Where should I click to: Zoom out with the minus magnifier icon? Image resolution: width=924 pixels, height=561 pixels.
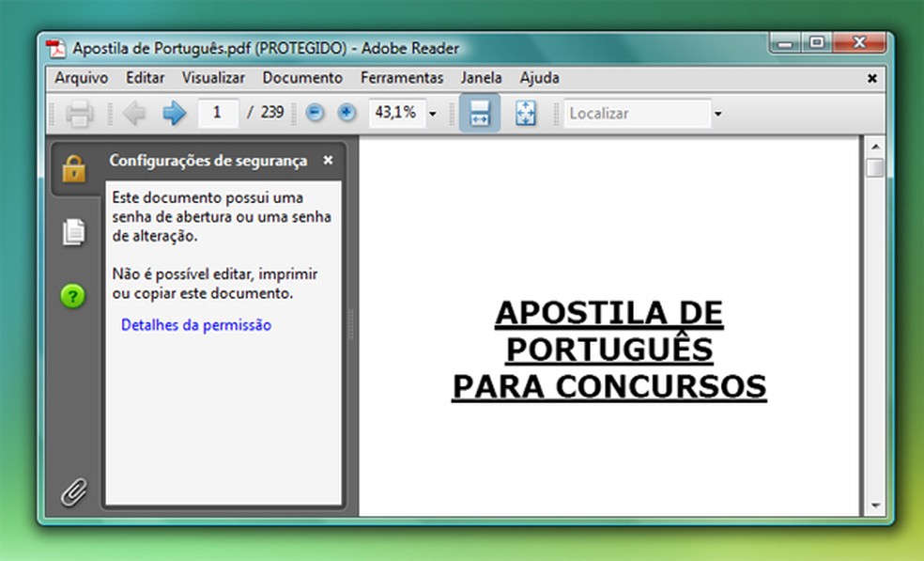tap(315, 112)
